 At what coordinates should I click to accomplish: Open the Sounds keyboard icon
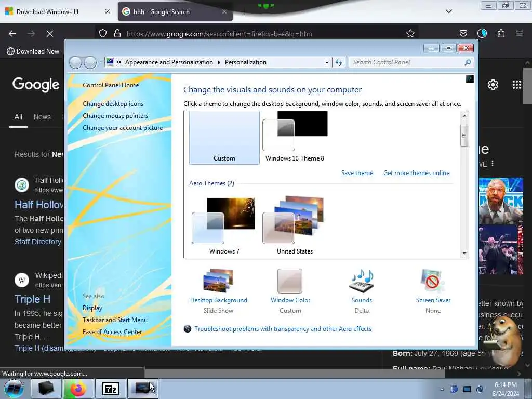click(362, 281)
